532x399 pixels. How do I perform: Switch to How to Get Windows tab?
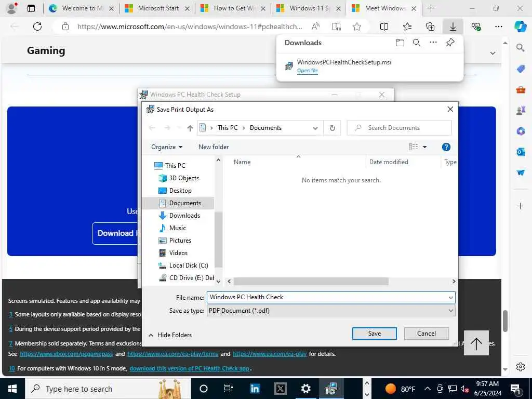(233, 8)
